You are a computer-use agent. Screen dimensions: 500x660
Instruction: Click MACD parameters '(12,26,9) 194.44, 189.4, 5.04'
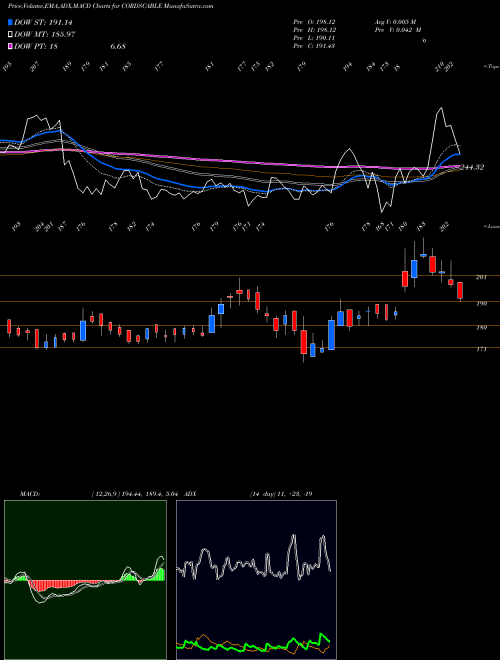pyautogui.click(x=133, y=494)
